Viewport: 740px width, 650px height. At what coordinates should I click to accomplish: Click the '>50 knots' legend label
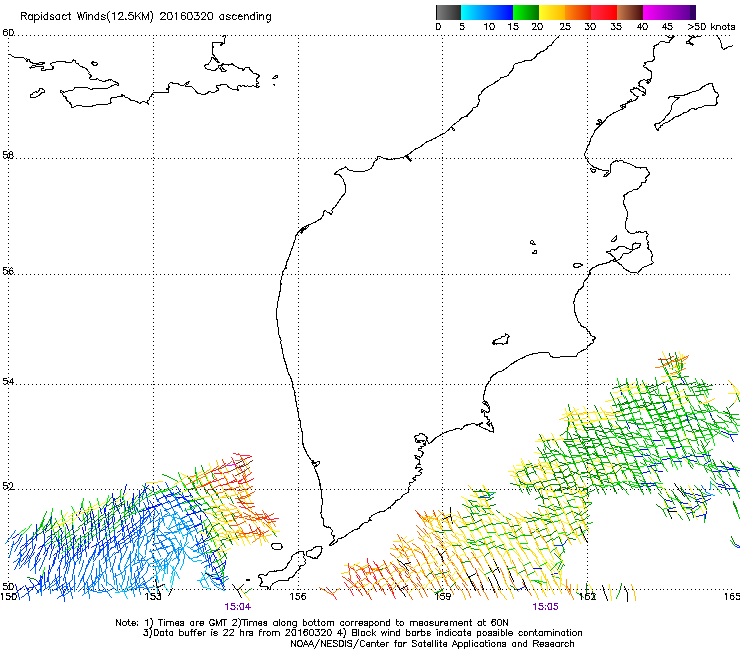(711, 27)
